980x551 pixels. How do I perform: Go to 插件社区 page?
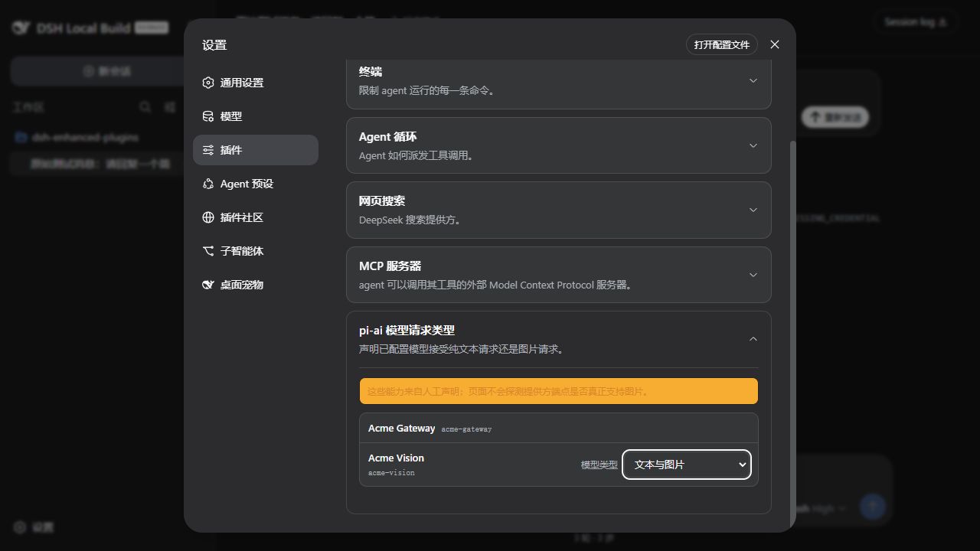pos(256,217)
